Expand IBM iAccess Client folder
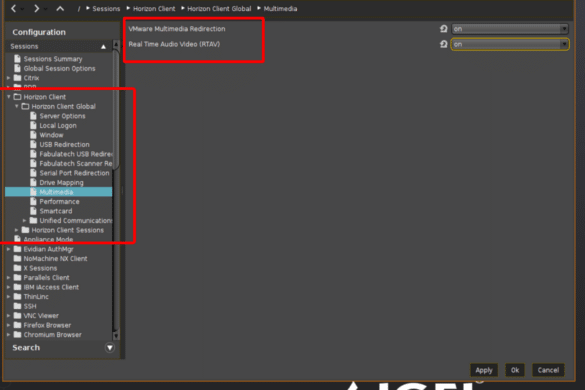 coord(9,287)
